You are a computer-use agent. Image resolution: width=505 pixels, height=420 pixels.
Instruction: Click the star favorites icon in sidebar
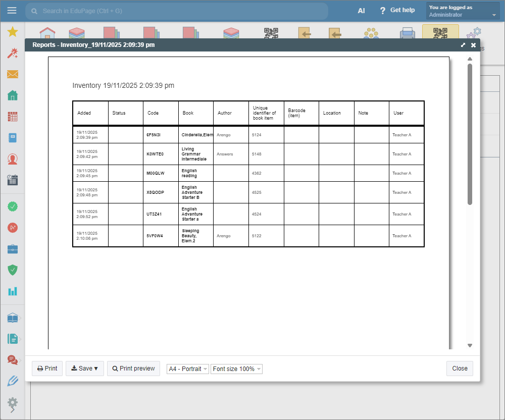click(x=13, y=32)
